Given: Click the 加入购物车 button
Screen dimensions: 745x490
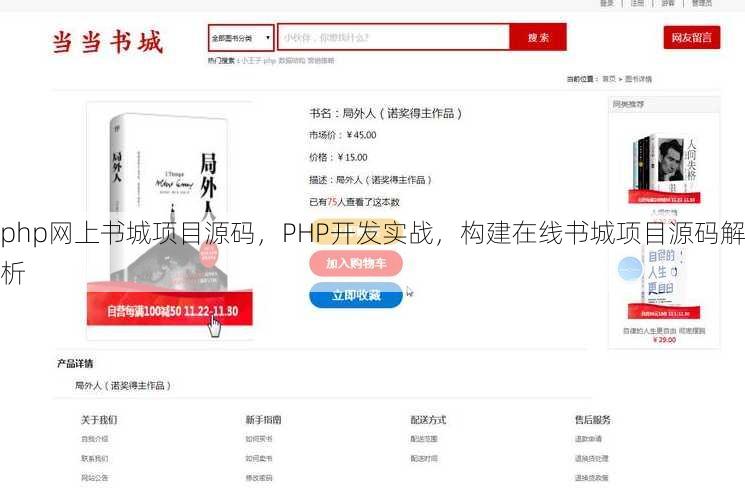Looking at the screenshot, I should 356,263.
